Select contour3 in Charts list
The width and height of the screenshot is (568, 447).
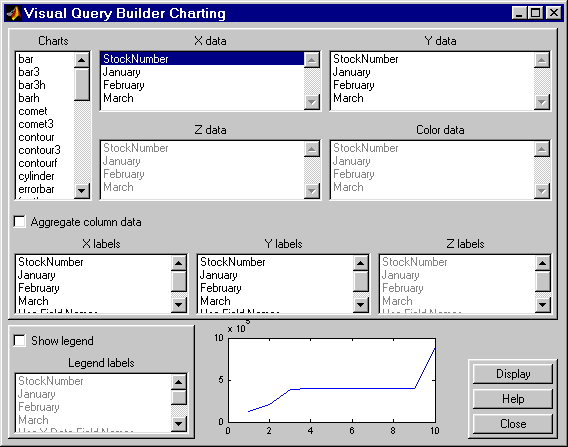point(39,150)
